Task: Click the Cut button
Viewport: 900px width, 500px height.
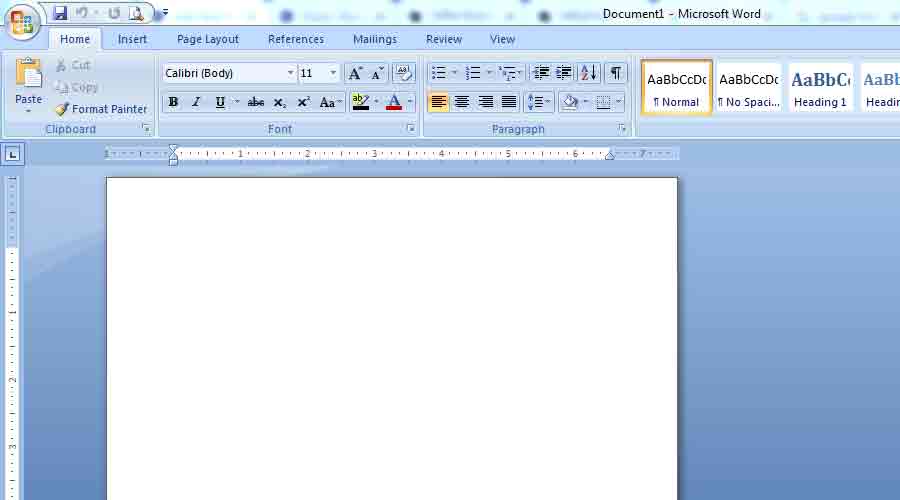Action: [73, 65]
